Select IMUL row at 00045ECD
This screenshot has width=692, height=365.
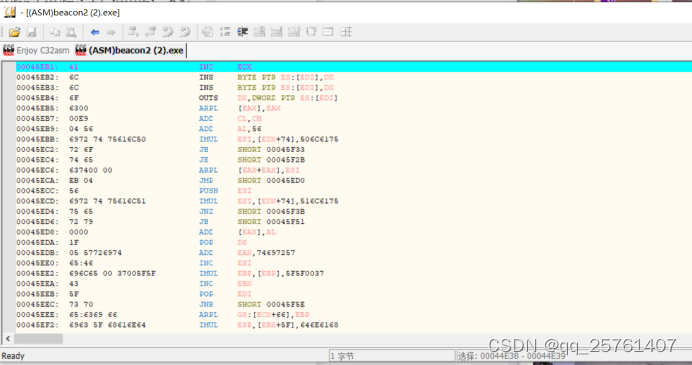(x=353, y=201)
